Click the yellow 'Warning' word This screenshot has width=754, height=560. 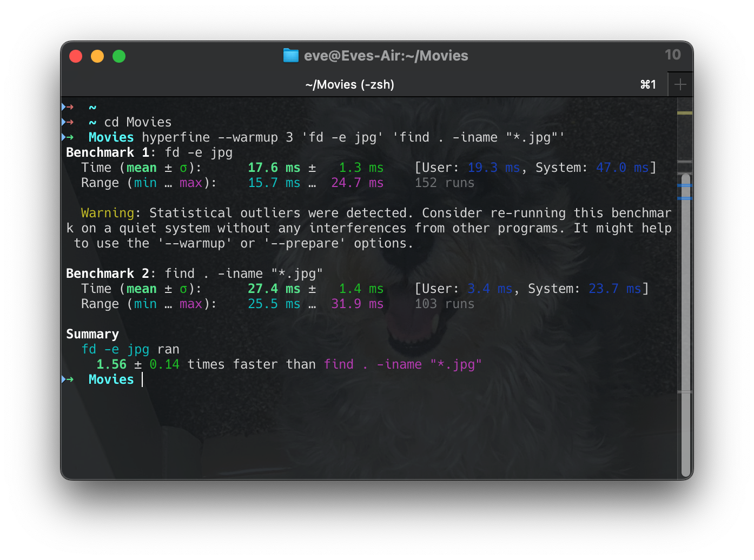(x=107, y=213)
